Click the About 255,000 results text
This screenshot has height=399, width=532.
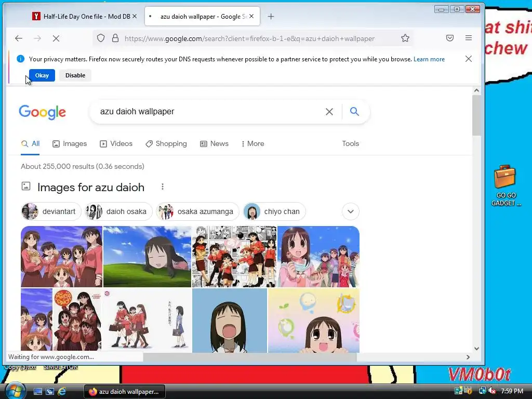(x=83, y=166)
